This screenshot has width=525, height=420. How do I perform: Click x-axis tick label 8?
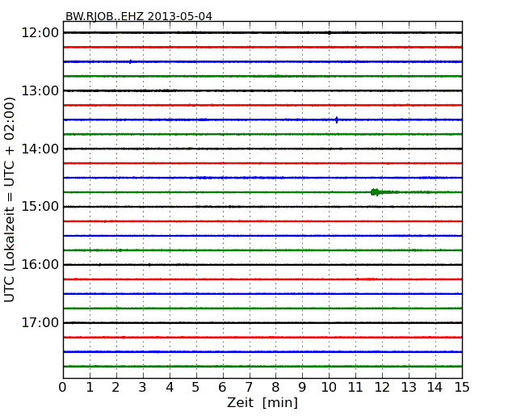click(x=275, y=387)
